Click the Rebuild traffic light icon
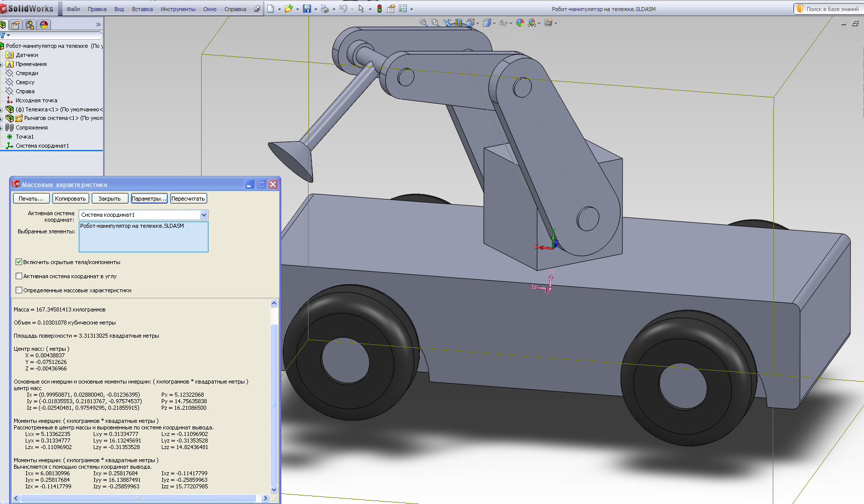This screenshot has height=504, width=864. (380, 9)
